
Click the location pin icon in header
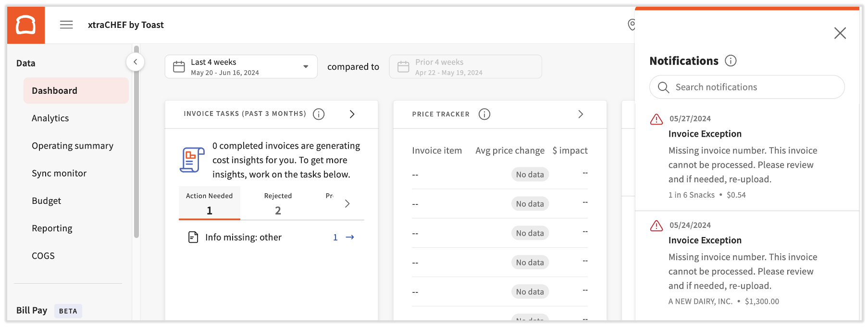click(632, 25)
